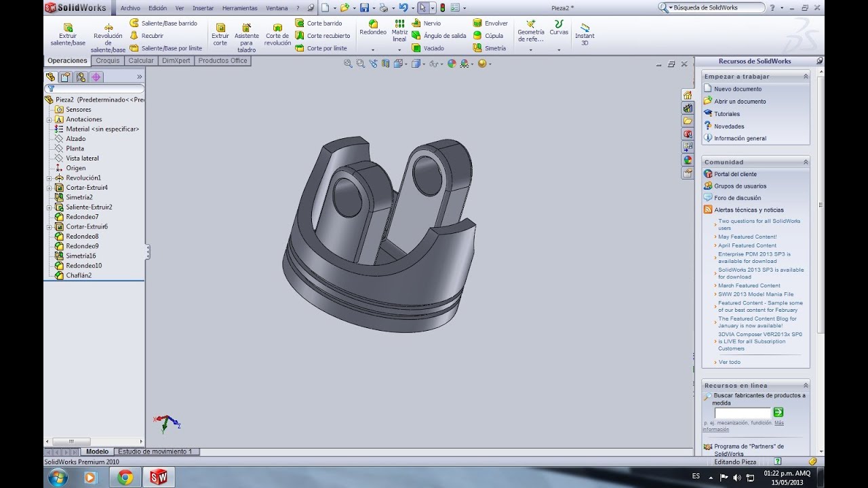Screen dimensions: 868x488
Task: Select Ángulo de salida draft tool
Action: click(x=439, y=35)
